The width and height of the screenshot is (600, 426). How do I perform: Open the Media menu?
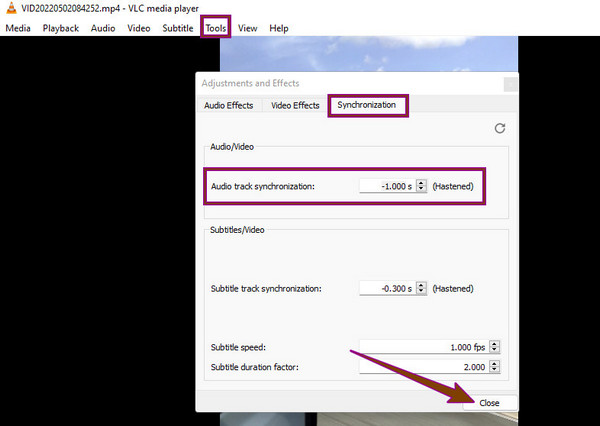coord(18,28)
